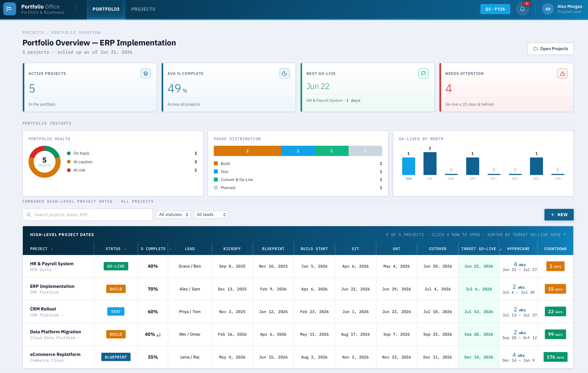
Task: Switch to the Projects tab
Action: pos(143,9)
